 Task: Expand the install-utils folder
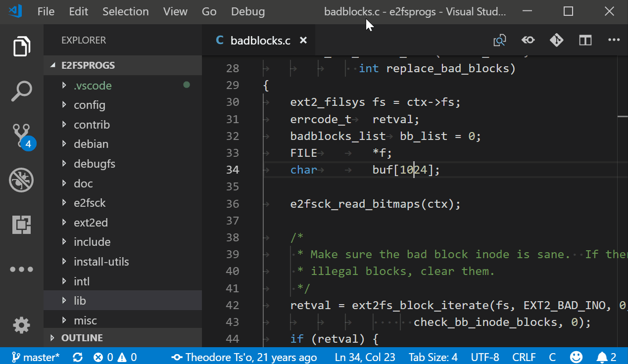pos(123,262)
